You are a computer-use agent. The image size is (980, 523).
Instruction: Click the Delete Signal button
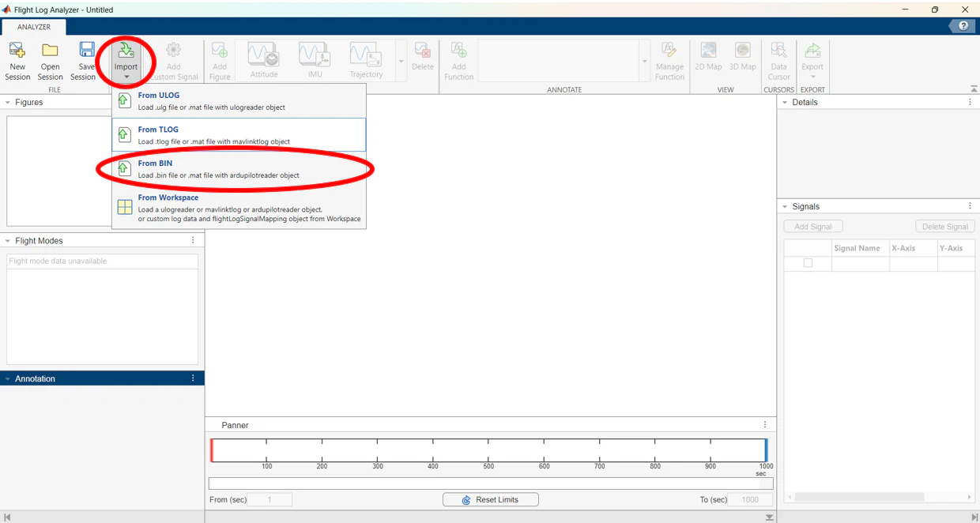944,227
